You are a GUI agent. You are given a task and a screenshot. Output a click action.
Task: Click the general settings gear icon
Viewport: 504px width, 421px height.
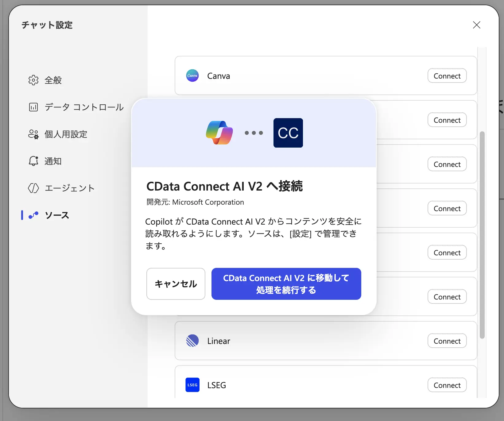[33, 80]
